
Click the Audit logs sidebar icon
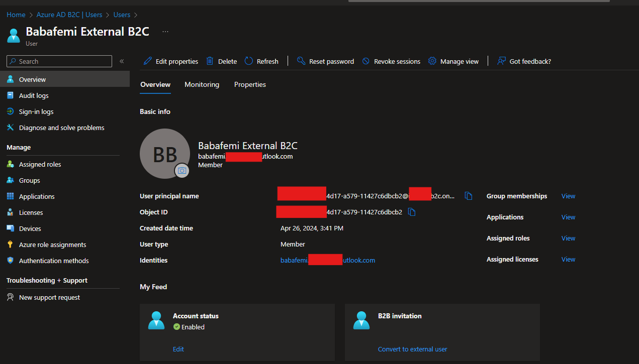(10, 95)
